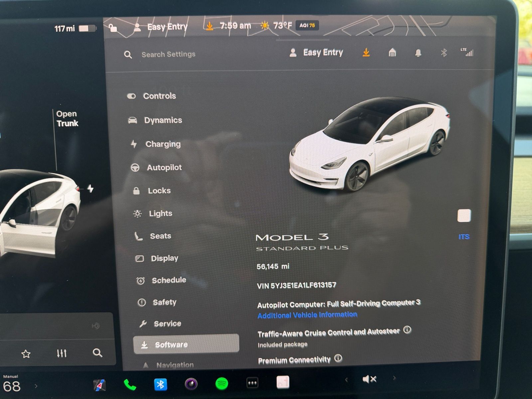The height and width of the screenshot is (399, 532).
Task: Tap the Manual 68 cabin temperature
Action: (12, 384)
